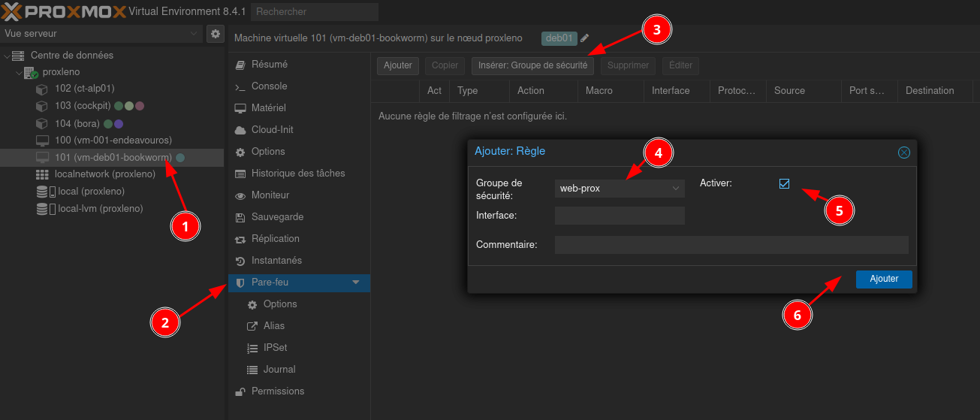
Task: Open the Vue serveur view selector
Action: click(x=101, y=34)
